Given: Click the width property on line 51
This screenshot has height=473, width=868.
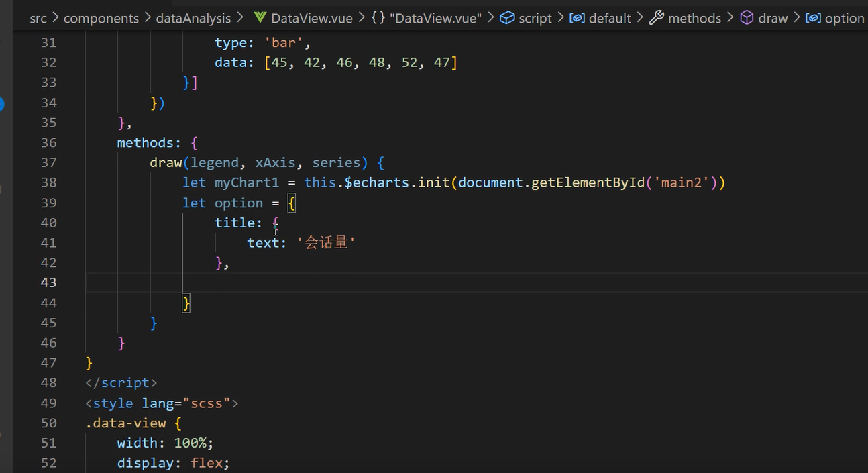Looking at the screenshot, I should [137, 443].
